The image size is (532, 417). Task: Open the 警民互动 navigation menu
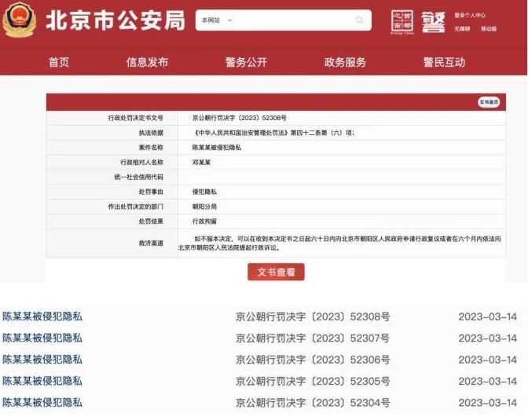tap(444, 62)
